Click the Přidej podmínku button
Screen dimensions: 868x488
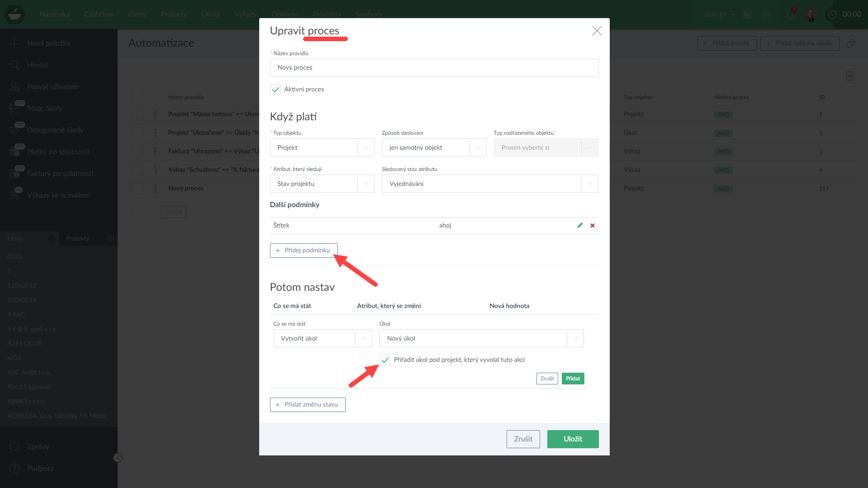coord(304,250)
